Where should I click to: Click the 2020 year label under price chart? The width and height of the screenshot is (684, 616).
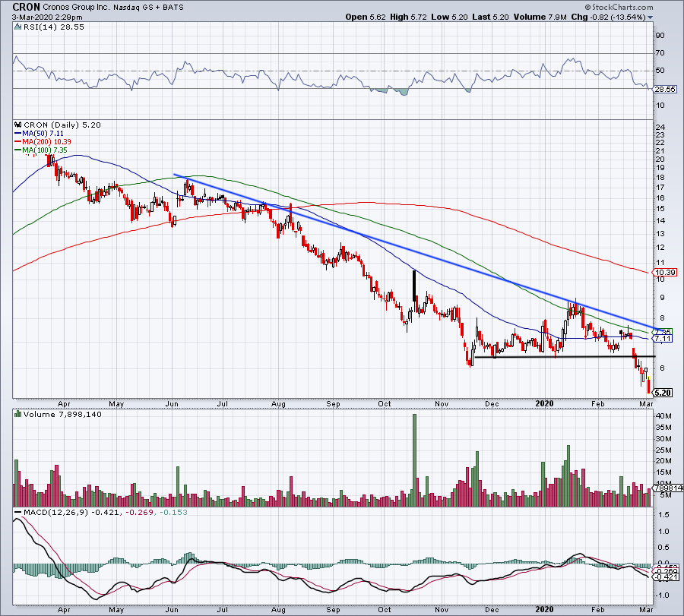544,403
